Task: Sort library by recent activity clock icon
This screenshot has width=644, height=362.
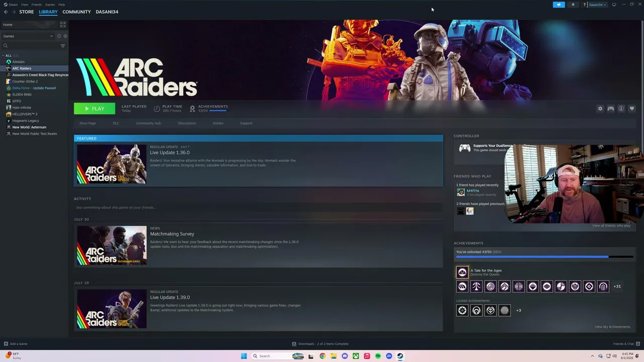Action: tap(59, 36)
